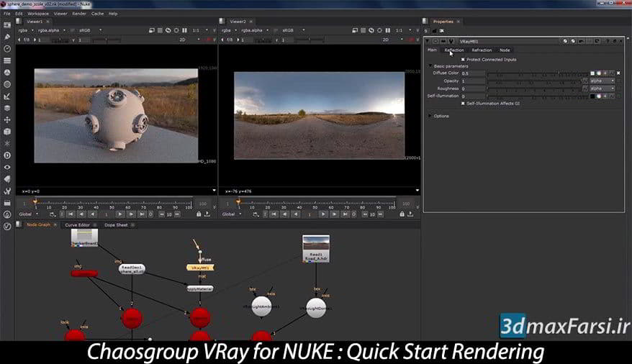
Task: Open the Render menu
Action: pyautogui.click(x=79, y=14)
